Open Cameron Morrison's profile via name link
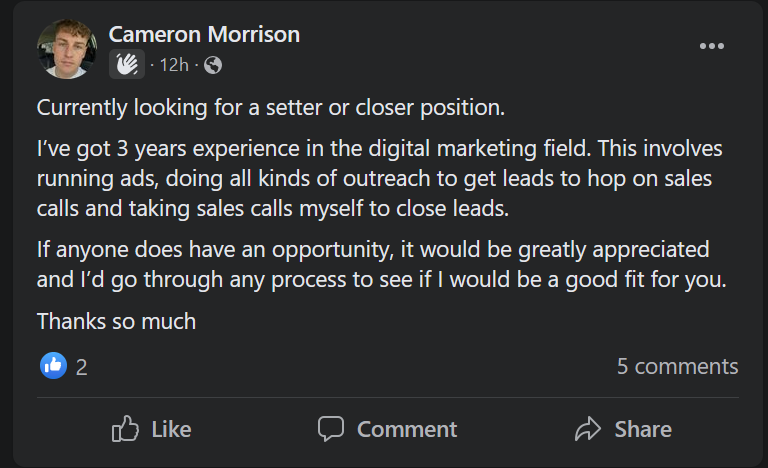This screenshot has height=468, width=768. (204, 34)
